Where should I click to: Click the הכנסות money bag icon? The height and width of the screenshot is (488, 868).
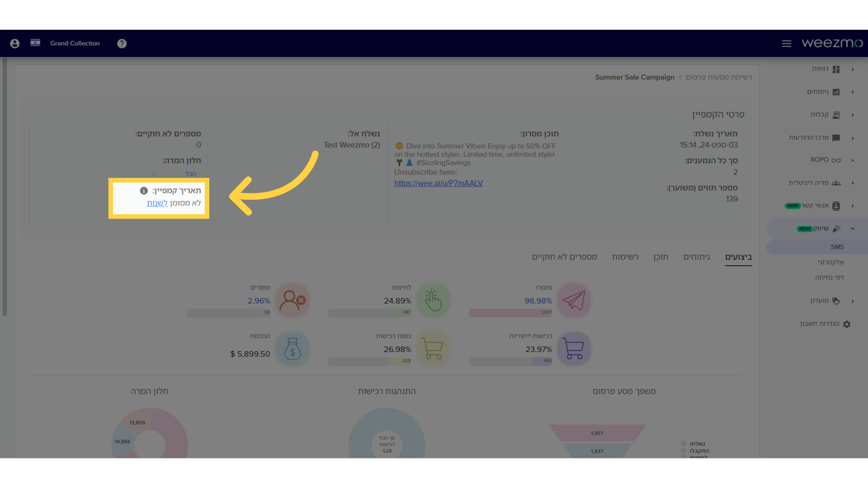click(x=292, y=348)
